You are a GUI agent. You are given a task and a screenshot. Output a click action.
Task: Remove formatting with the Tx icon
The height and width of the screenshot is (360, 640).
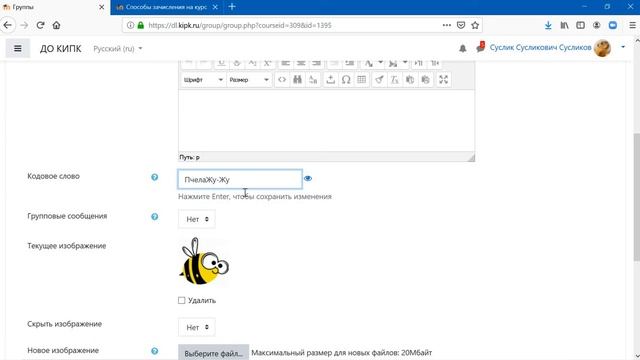pyautogui.click(x=395, y=80)
